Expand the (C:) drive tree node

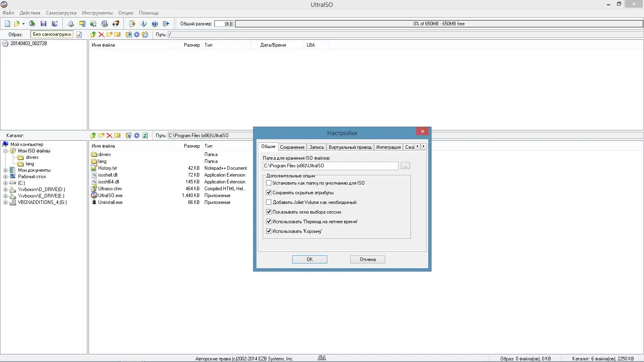(6, 183)
